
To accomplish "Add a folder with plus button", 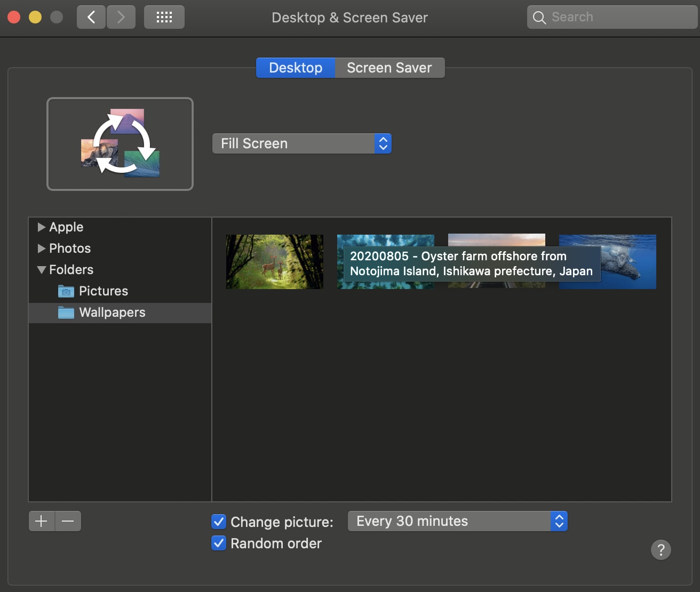I will pos(42,521).
